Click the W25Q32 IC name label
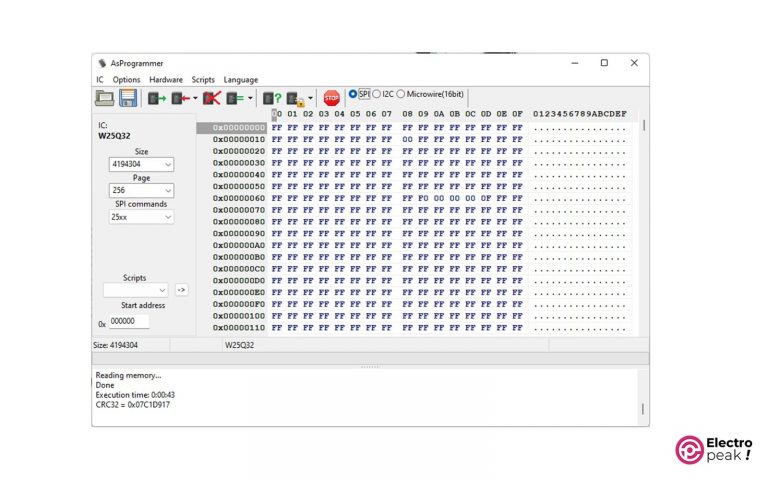Viewport: 768px width, 480px height. click(114, 136)
